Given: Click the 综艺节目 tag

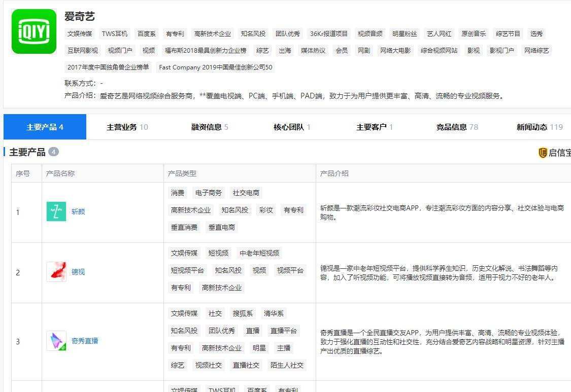Looking at the screenshot, I should (508, 34).
